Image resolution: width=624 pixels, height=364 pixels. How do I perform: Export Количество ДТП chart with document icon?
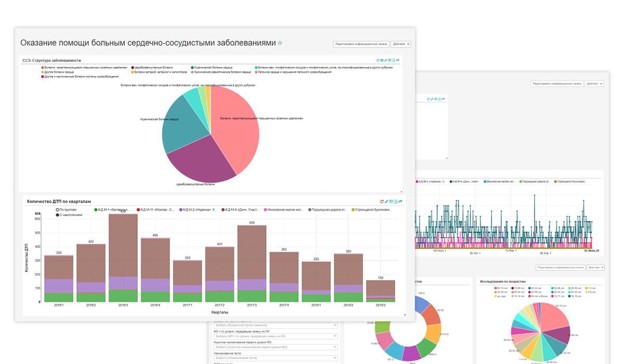(x=395, y=201)
